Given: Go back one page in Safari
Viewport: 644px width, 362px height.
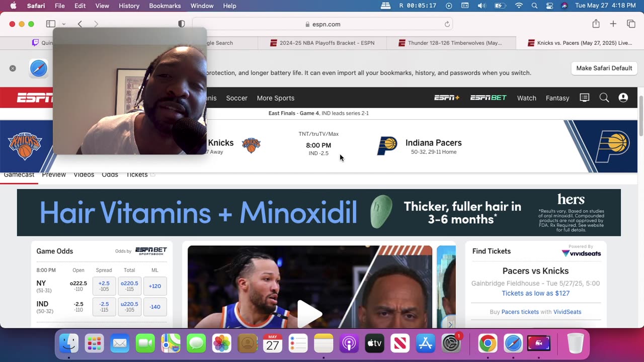Looking at the screenshot, I should [x=80, y=24].
